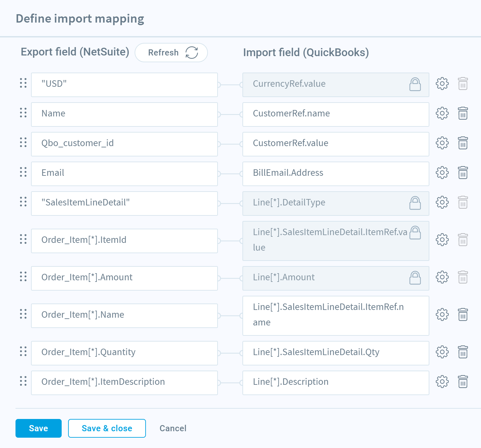Grab drag handle for Order_Item[*].Amount row
The width and height of the screenshot is (481, 448).
point(23,277)
